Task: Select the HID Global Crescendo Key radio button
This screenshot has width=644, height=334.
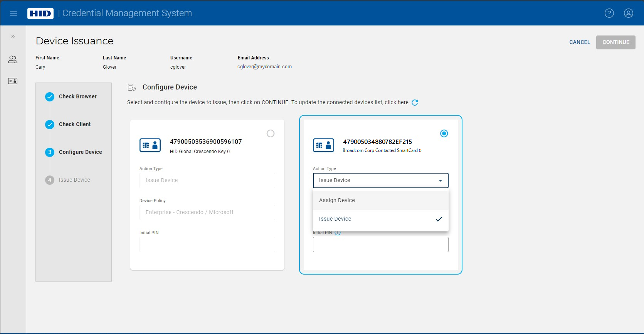Action: click(x=271, y=133)
